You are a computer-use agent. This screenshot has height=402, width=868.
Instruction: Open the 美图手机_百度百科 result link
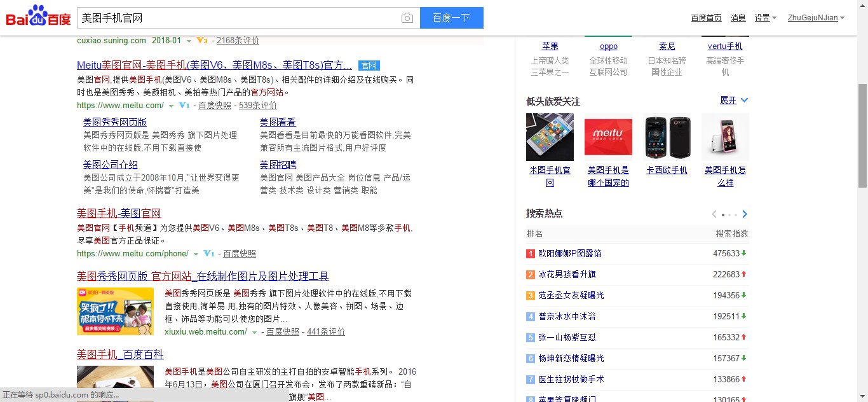119,354
